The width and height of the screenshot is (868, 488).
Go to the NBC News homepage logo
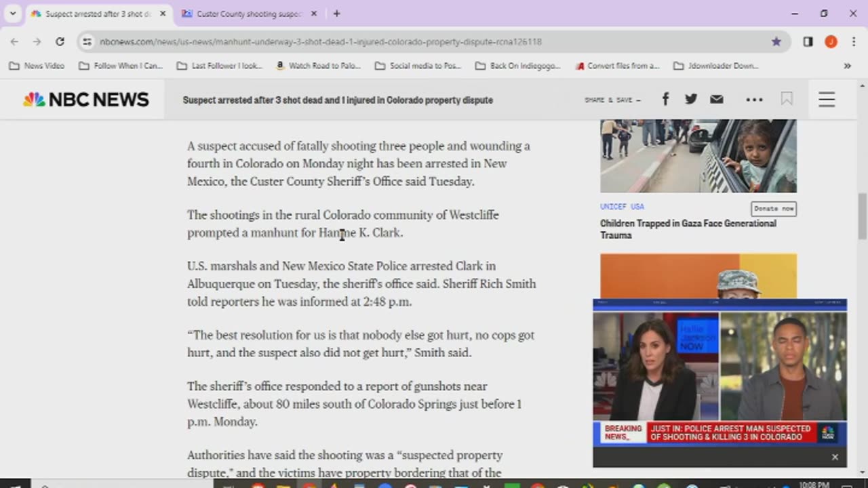85,100
